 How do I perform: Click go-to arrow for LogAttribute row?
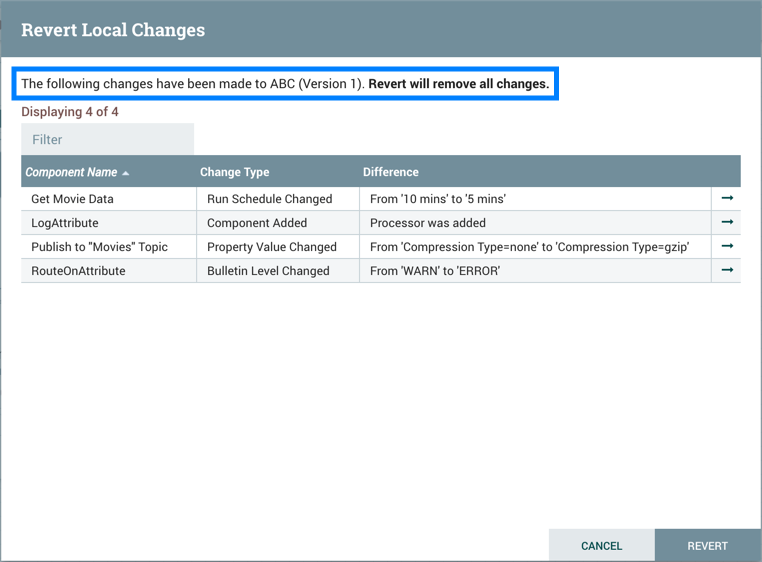(x=727, y=222)
